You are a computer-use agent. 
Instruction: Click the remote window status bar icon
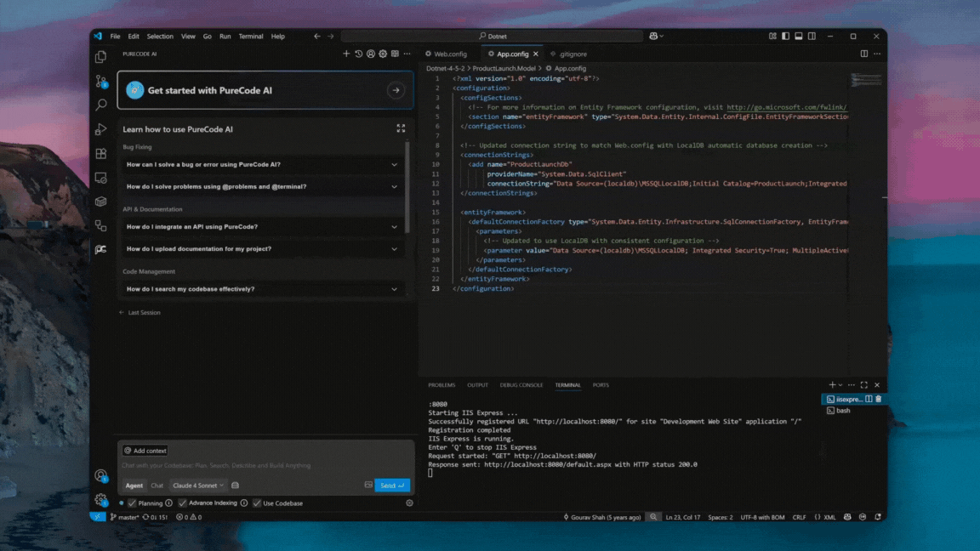pos(98,517)
